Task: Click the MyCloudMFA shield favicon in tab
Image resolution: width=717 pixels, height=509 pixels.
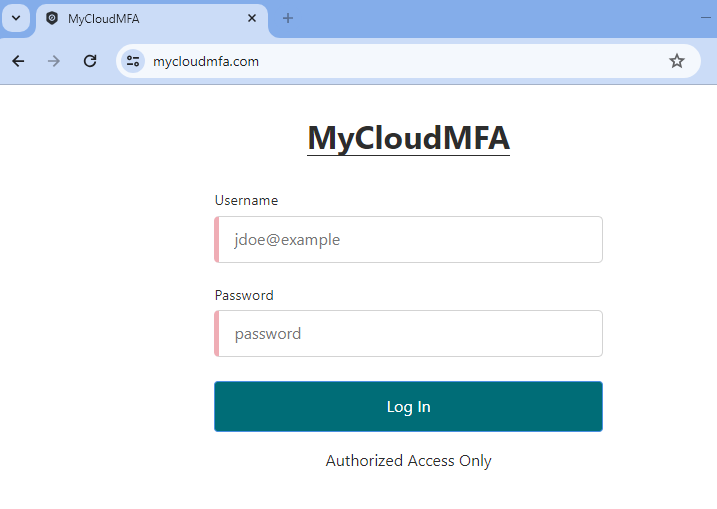Action: pyautogui.click(x=52, y=18)
